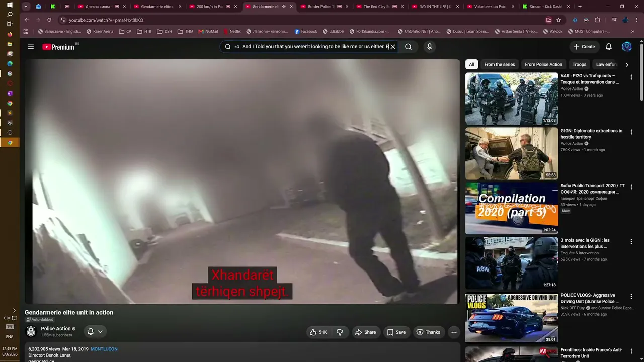Open the Netflix bookmark
Image resolution: width=644 pixels, height=362 pixels.
(x=232, y=31)
